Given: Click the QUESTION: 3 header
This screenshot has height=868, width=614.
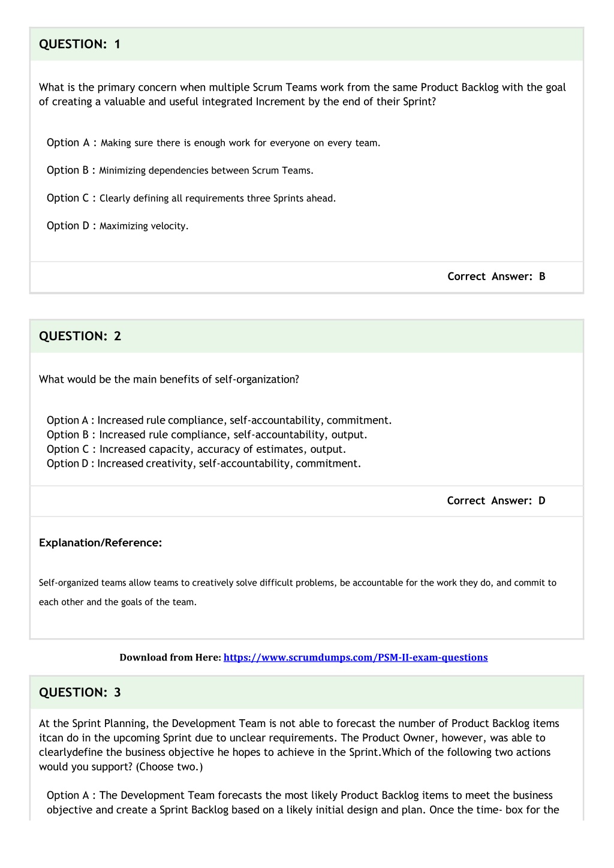Looking at the screenshot, I should coord(80,692).
